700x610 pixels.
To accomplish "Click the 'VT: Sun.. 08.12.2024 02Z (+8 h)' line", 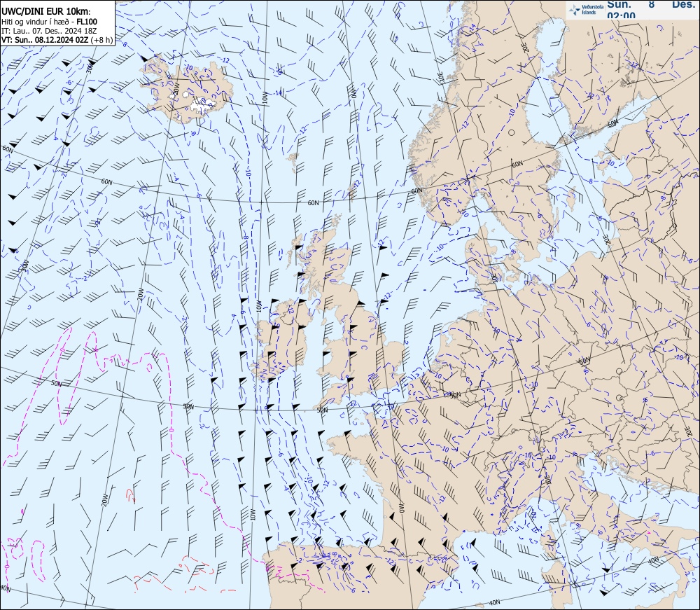I will (57, 39).
